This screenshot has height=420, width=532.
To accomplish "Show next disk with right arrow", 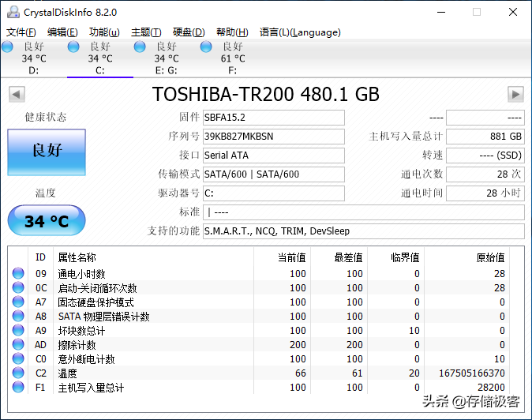I will pyautogui.click(x=515, y=94).
